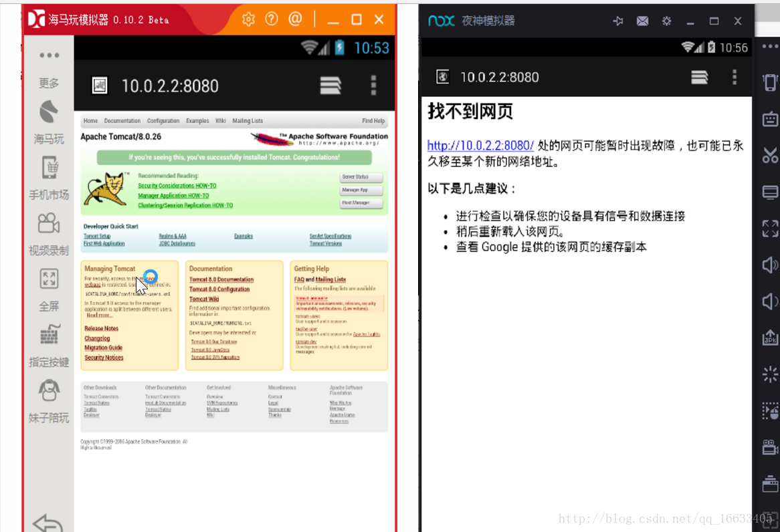Image resolution: width=780 pixels, height=532 pixels.
Task: Open Manager Application HOW-TO link
Action: coord(174,195)
